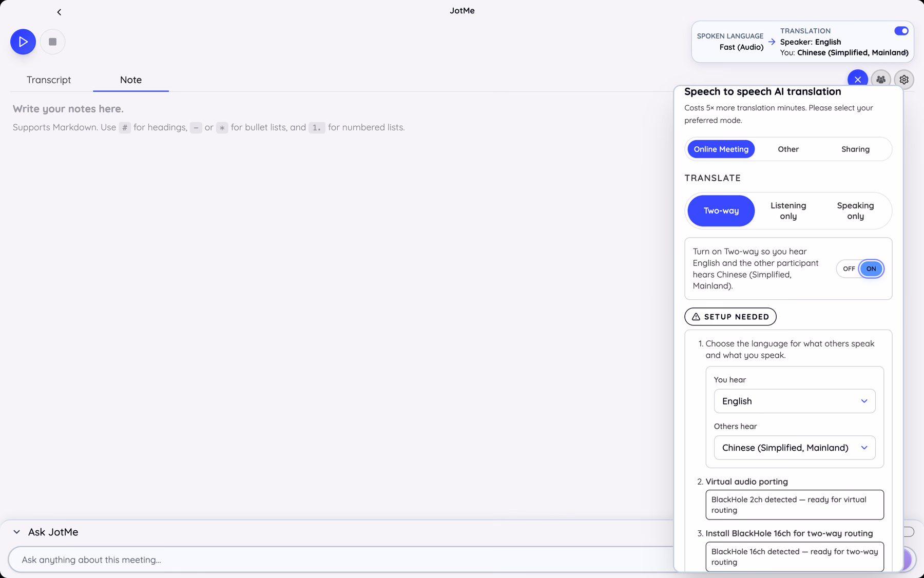This screenshot has width=924, height=578.
Task: Click the Setup Needed badge
Action: coord(730,317)
